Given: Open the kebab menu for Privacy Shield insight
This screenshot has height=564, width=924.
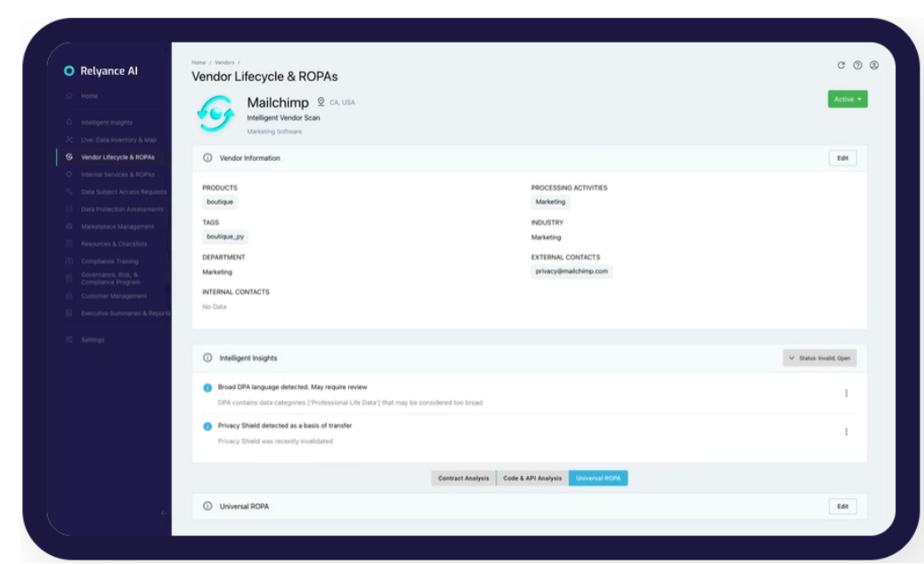Looking at the screenshot, I should point(846,431).
